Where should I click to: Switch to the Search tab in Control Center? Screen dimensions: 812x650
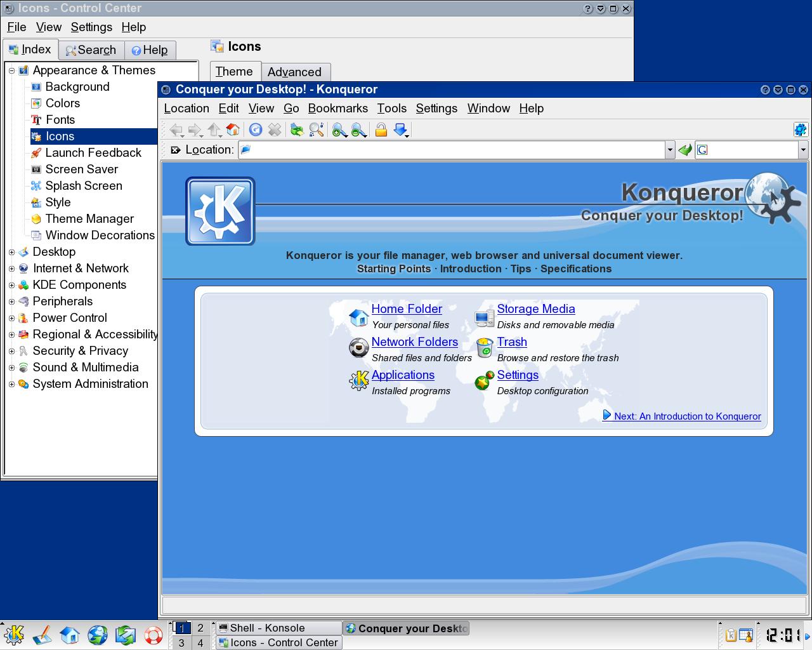pyautogui.click(x=91, y=50)
